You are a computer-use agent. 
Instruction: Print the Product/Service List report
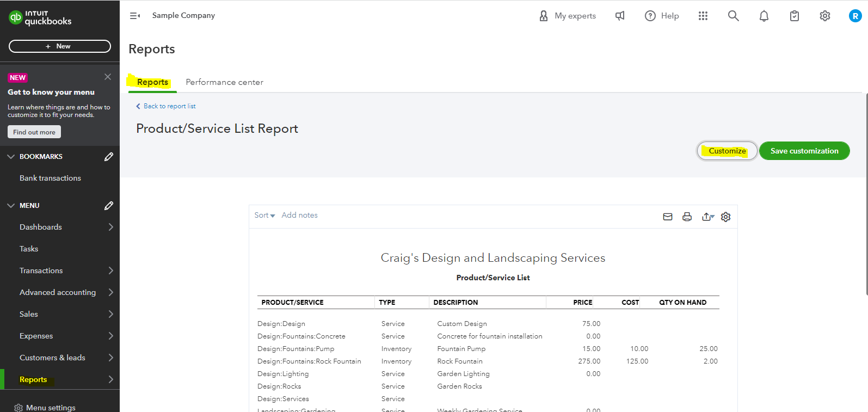[x=687, y=217]
